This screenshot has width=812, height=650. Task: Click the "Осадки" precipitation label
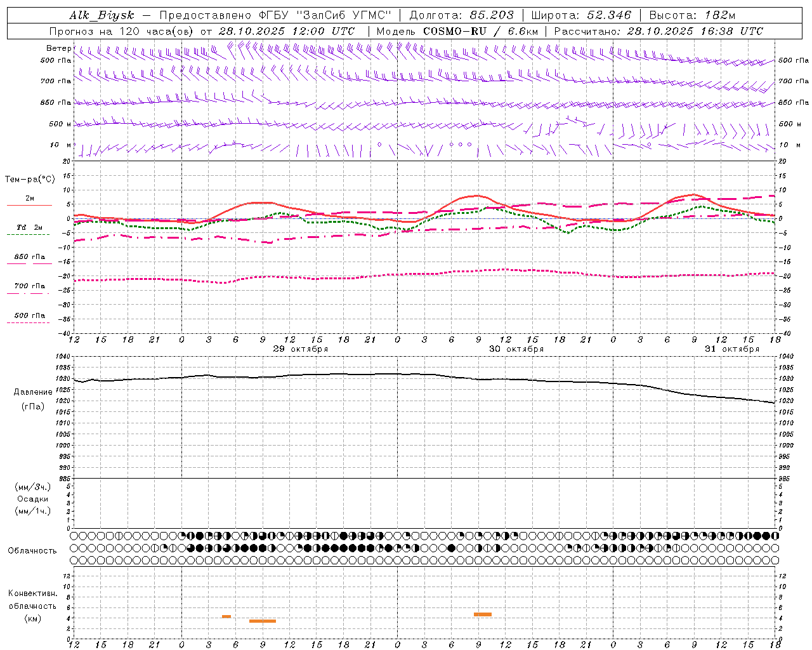33,499
